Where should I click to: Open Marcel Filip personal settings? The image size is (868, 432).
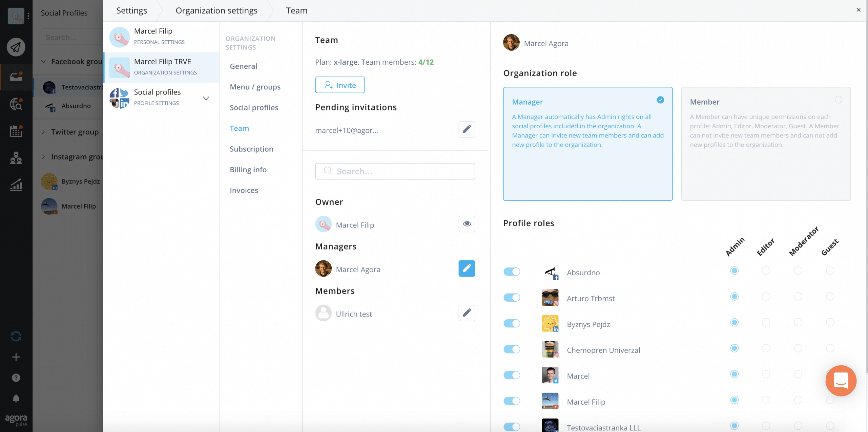(161, 37)
